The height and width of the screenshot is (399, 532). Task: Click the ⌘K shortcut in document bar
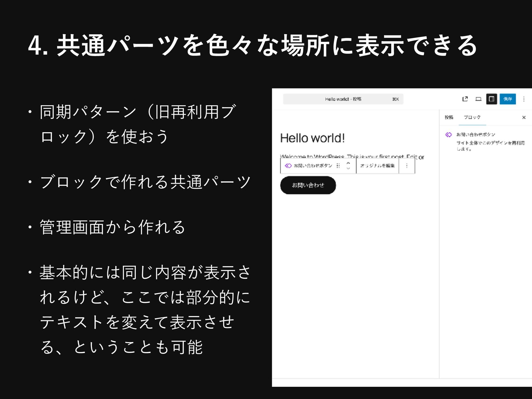coord(395,99)
